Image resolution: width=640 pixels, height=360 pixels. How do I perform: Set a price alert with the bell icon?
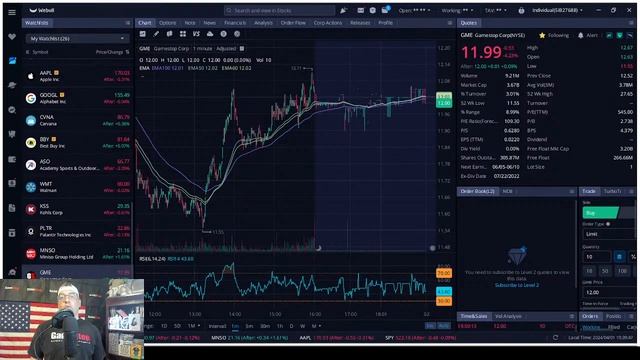580,36
